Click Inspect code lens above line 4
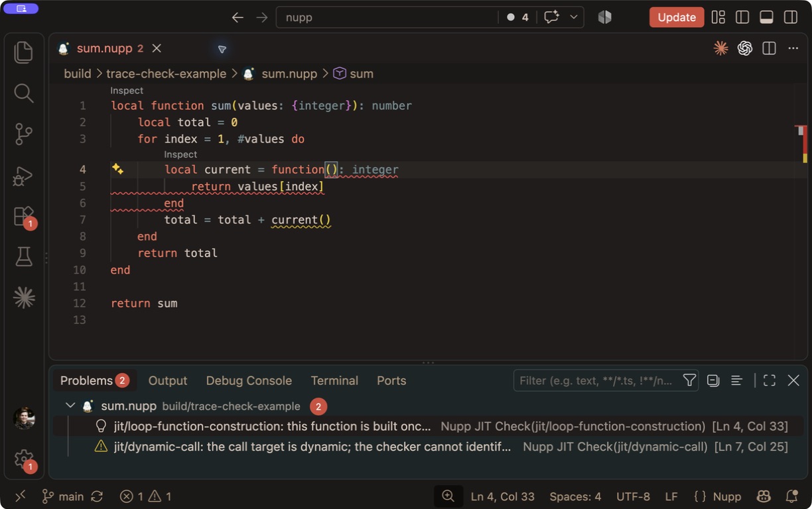The height and width of the screenshot is (509, 812). pos(180,154)
